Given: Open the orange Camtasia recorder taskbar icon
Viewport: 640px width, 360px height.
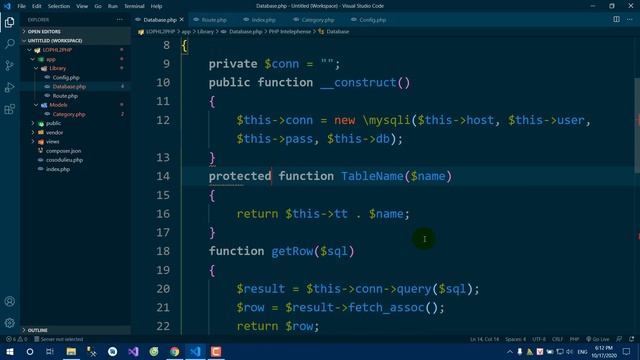Looking at the screenshot, I should [216, 351].
